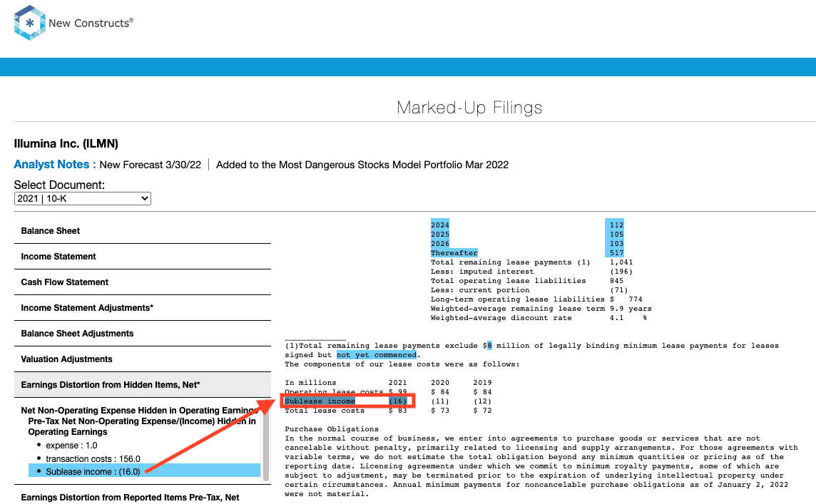
Task: Open the Income Statement section
Action: coord(143,257)
